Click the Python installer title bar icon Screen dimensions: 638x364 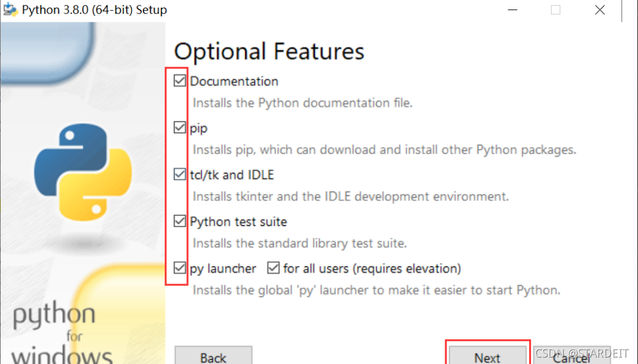10,10
